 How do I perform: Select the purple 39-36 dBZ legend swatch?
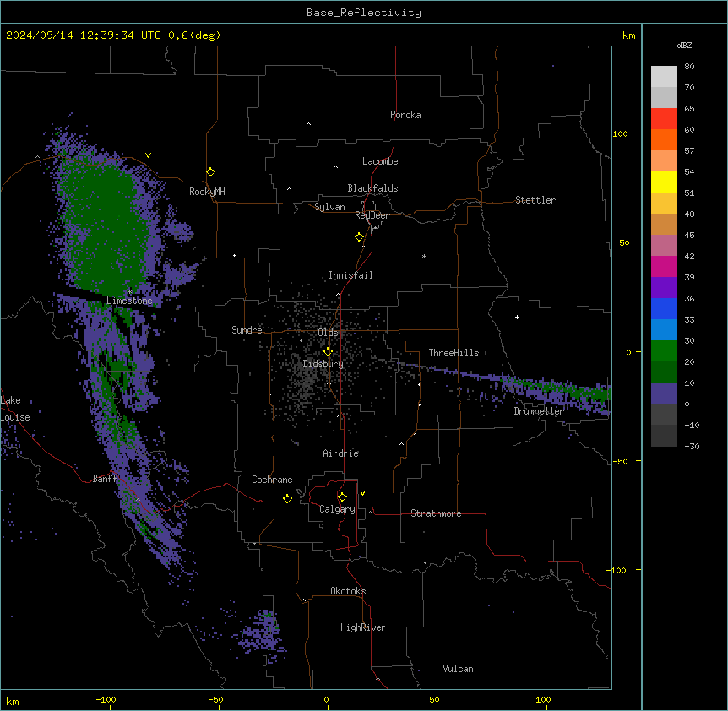pos(664,288)
